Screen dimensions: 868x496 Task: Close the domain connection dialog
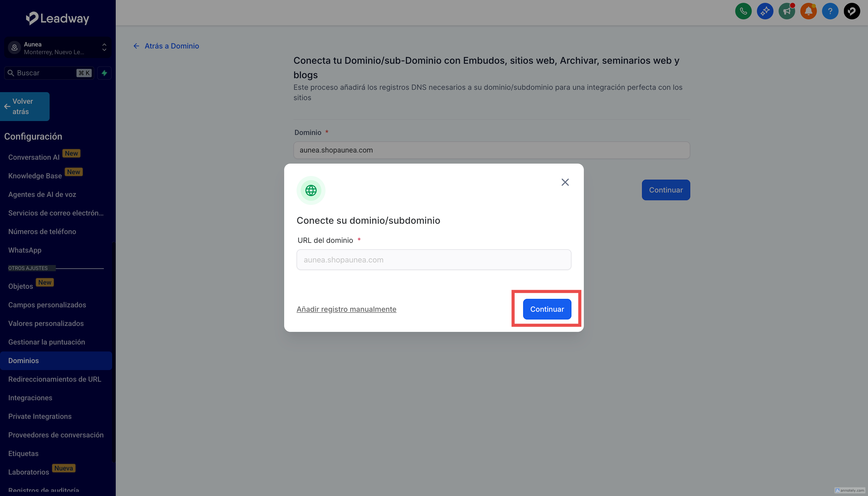[x=565, y=182]
